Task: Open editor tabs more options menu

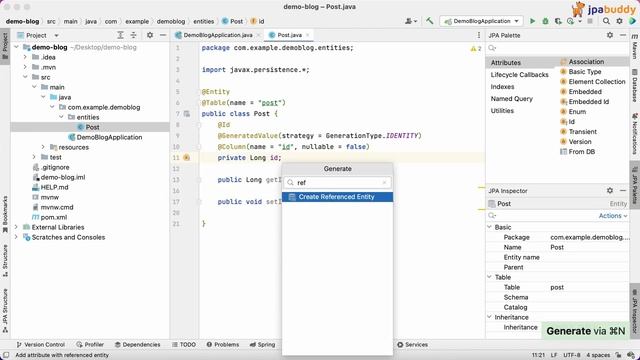Action: tap(478, 35)
